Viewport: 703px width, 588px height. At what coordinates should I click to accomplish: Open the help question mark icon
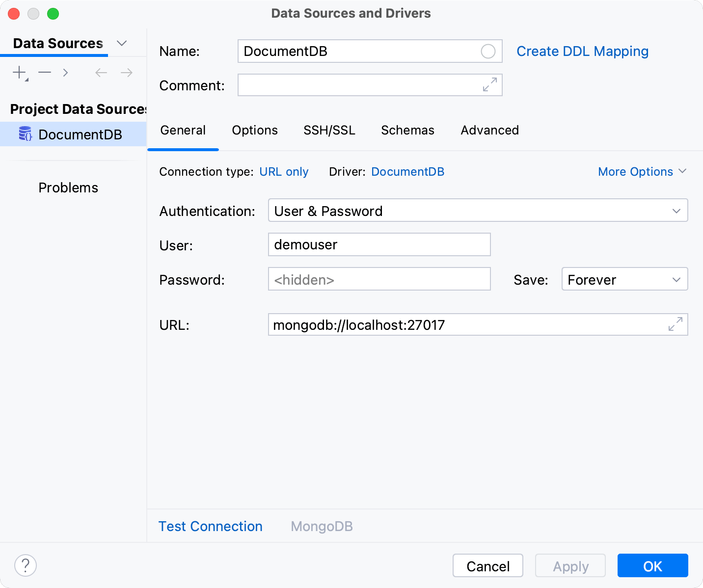[x=26, y=565]
